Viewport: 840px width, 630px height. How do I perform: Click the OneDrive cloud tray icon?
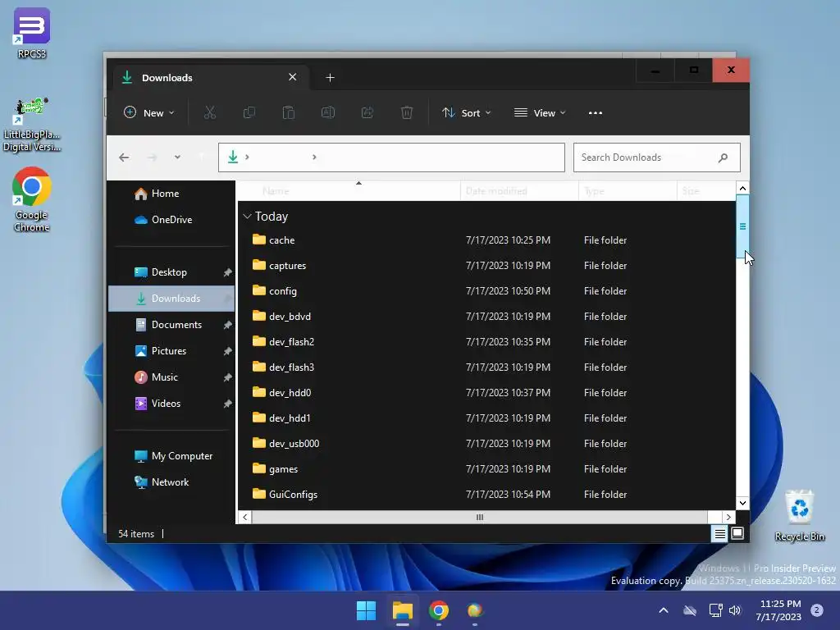pos(690,610)
